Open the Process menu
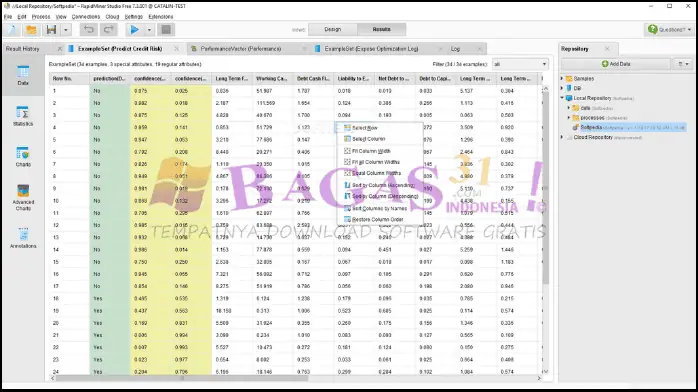The height and width of the screenshot is (392, 698). (x=41, y=16)
